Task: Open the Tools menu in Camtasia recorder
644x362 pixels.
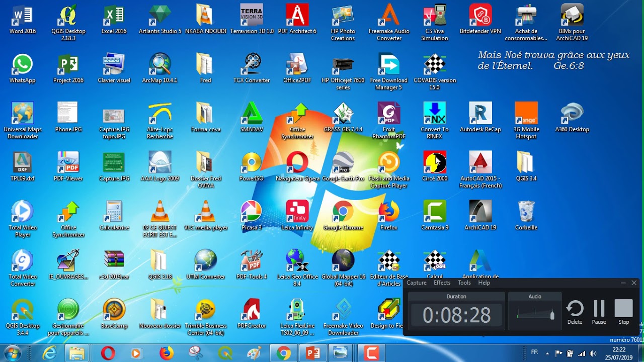Action: pyautogui.click(x=464, y=283)
